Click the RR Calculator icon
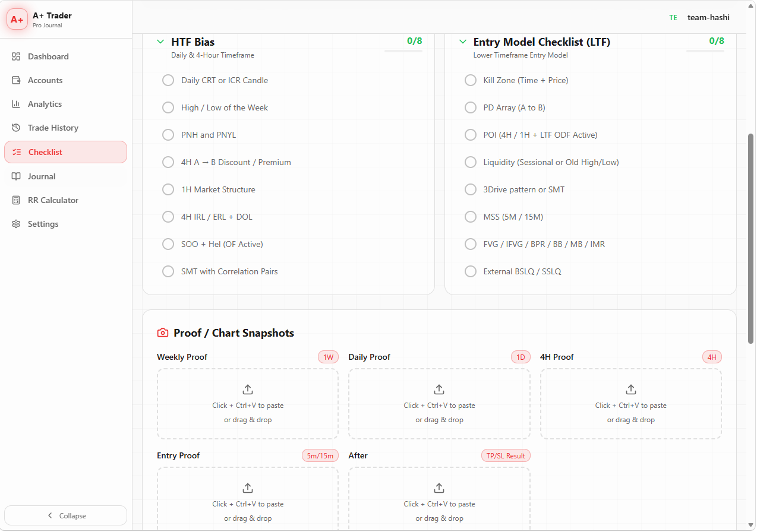Image resolution: width=757 pixels, height=532 pixels. 16,200
